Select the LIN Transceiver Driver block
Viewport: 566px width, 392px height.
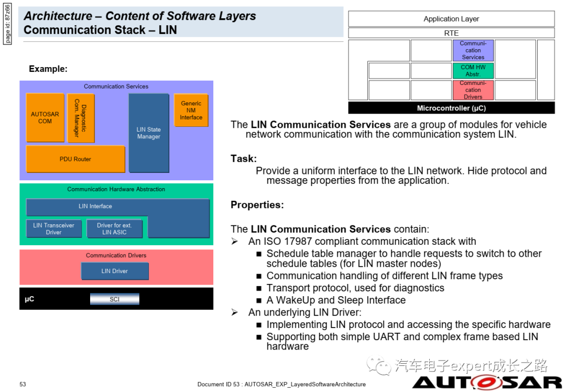53,228
